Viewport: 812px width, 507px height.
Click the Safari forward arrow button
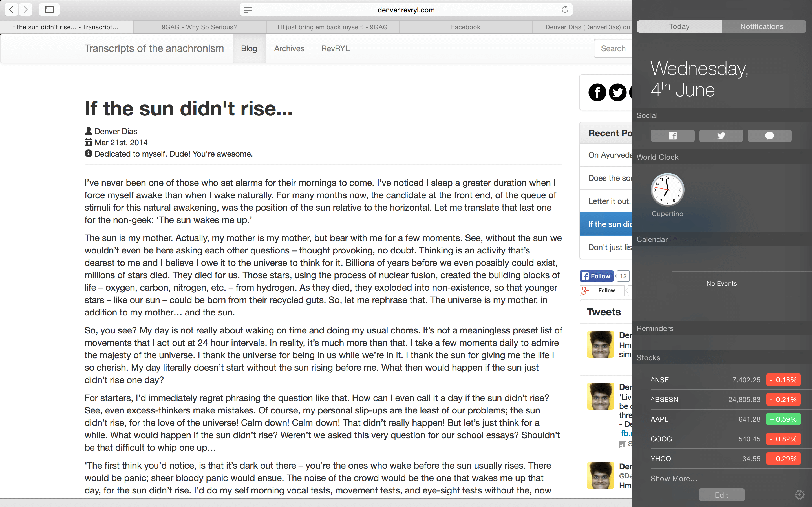click(x=25, y=10)
